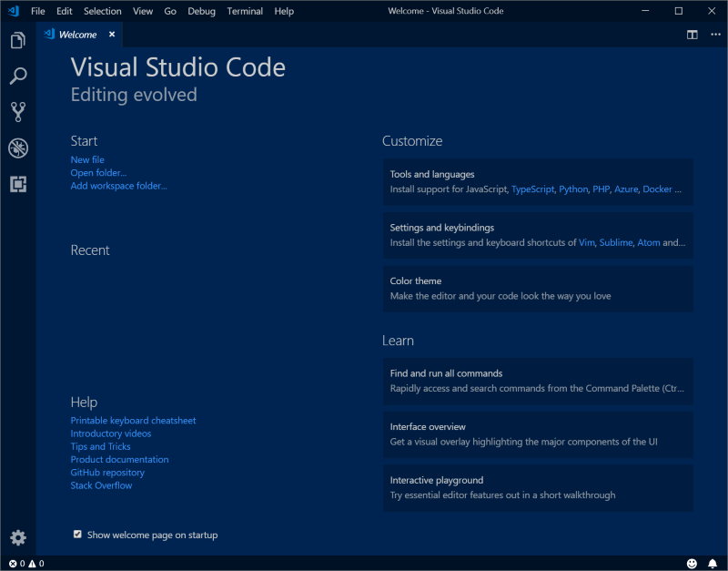728x571 pixels.
Task: Click the New file link
Action: click(x=87, y=158)
